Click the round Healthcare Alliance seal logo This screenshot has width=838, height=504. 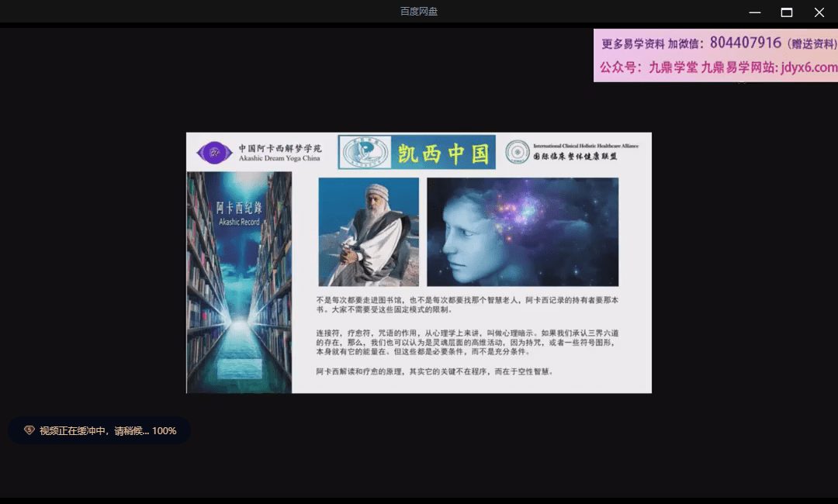518,152
